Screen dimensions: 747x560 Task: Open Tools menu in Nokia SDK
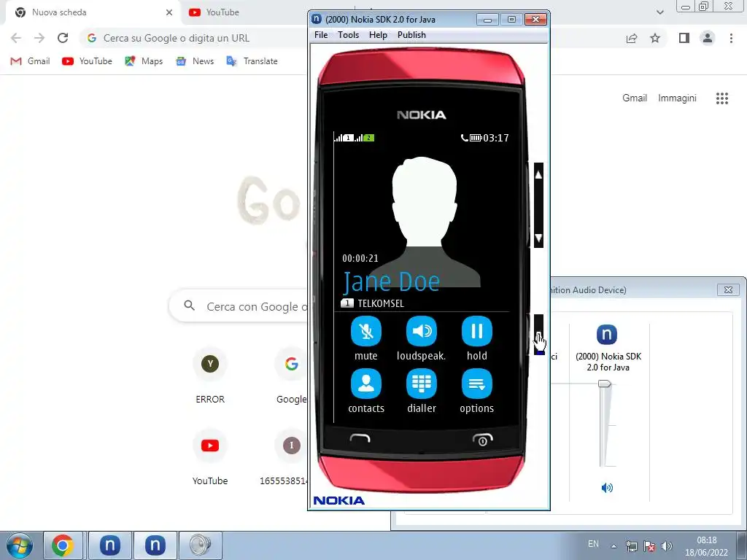[x=348, y=35]
